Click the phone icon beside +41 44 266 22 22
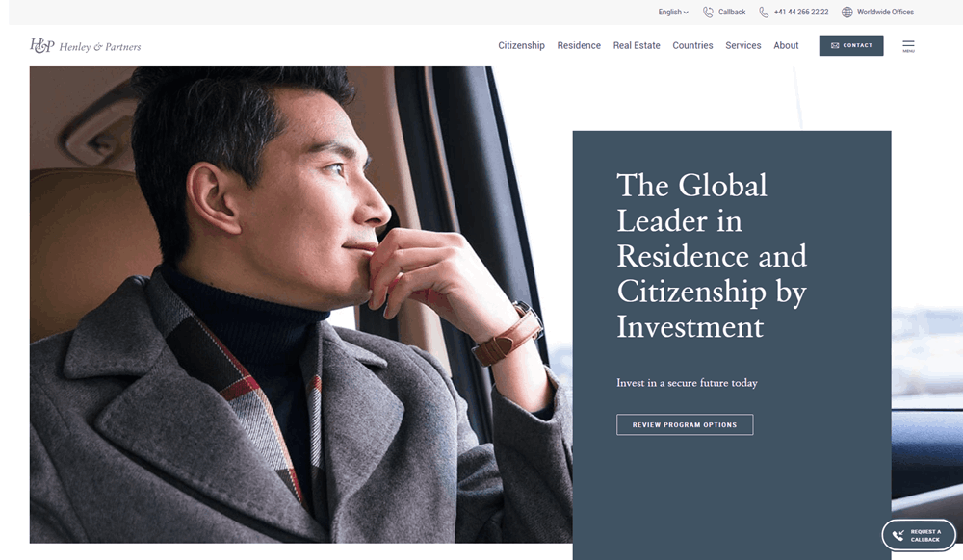 pyautogui.click(x=764, y=12)
